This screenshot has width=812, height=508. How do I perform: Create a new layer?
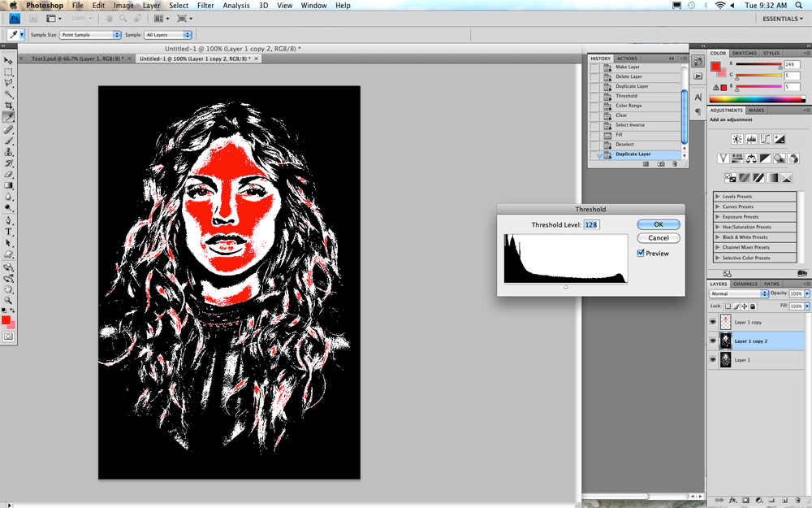click(x=785, y=500)
